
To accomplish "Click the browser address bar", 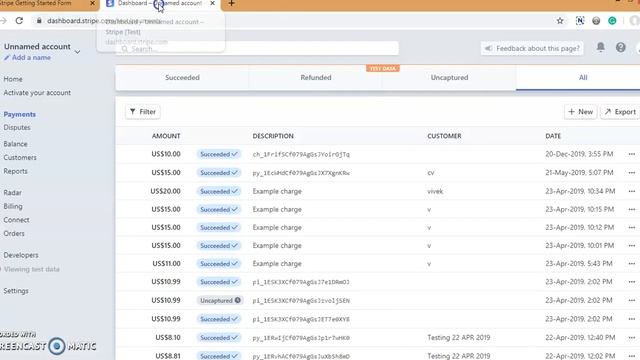I will [x=294, y=21].
